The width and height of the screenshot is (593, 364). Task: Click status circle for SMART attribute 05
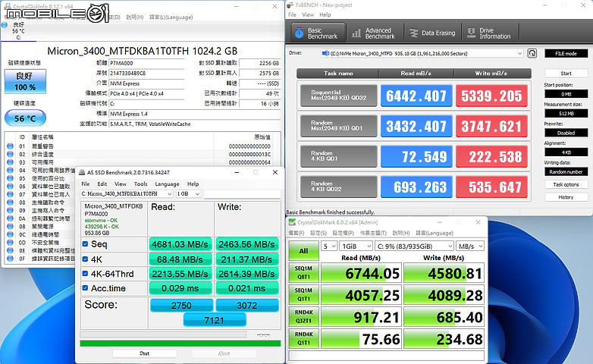(10, 178)
